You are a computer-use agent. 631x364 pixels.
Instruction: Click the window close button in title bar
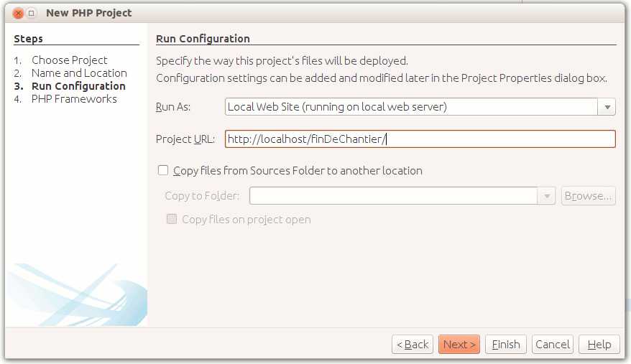tap(18, 13)
